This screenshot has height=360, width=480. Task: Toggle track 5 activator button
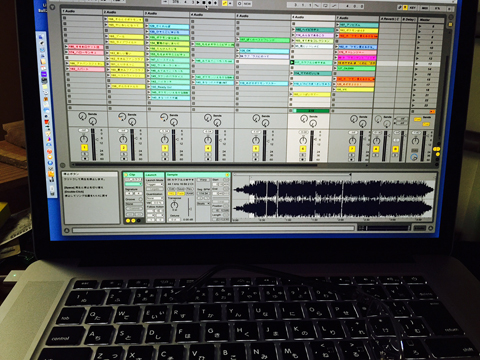click(256, 148)
